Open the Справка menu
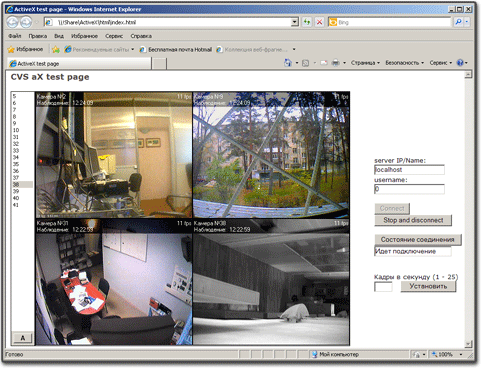The height and width of the screenshot is (370, 490). 141,36
